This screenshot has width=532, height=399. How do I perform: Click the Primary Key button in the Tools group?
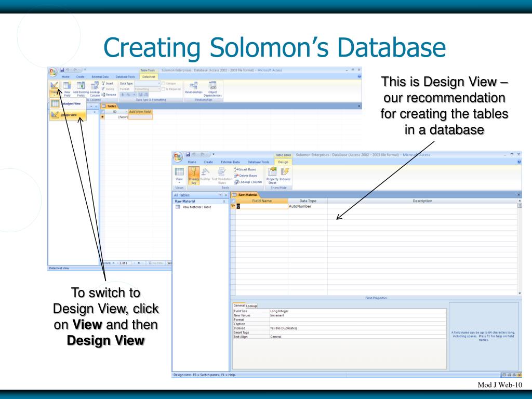[x=193, y=176]
